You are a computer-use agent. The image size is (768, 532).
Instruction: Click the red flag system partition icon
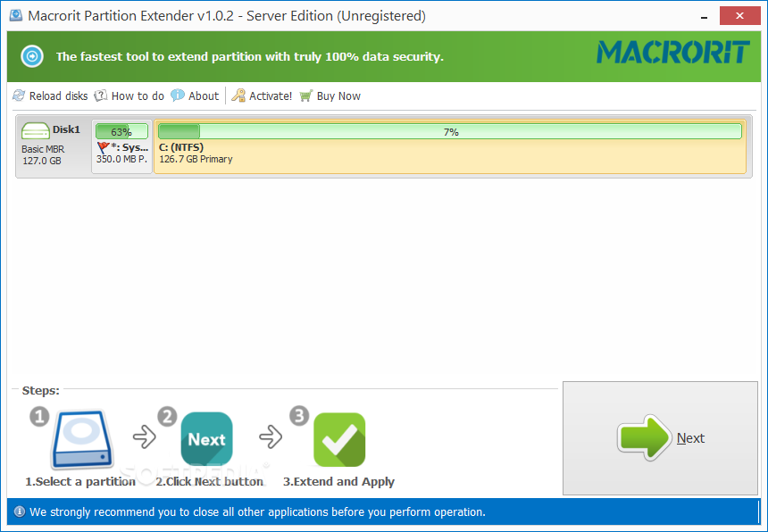pos(103,147)
